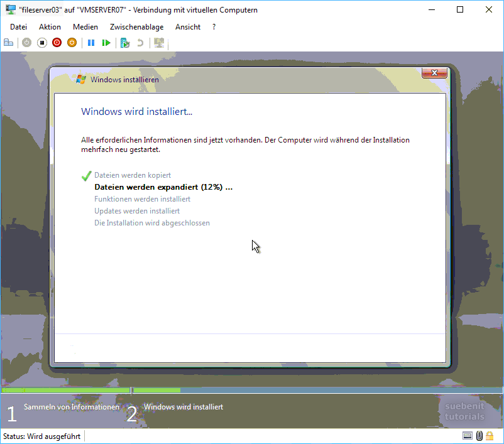Click 'Dateien werden expandiert (12%)' text
Image resolution: width=504 pixels, height=444 pixels.
(x=163, y=187)
